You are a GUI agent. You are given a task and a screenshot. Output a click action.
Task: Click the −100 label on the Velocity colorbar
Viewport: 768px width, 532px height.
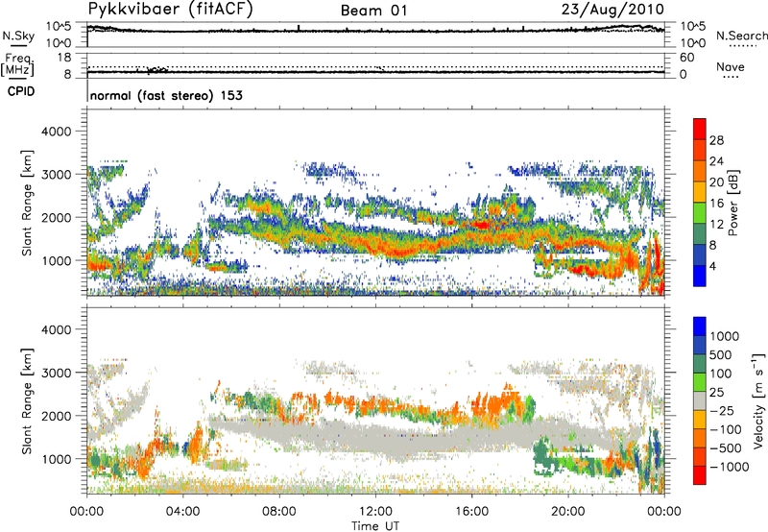[x=726, y=429]
